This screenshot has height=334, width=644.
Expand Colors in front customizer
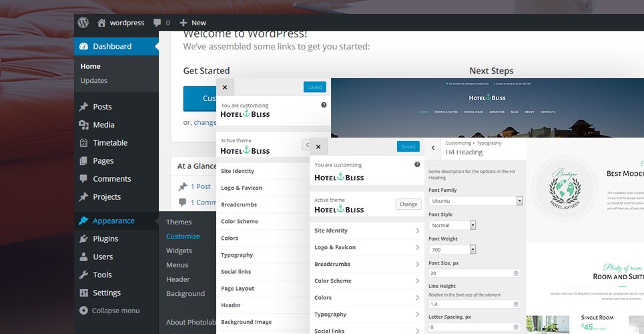click(x=367, y=298)
